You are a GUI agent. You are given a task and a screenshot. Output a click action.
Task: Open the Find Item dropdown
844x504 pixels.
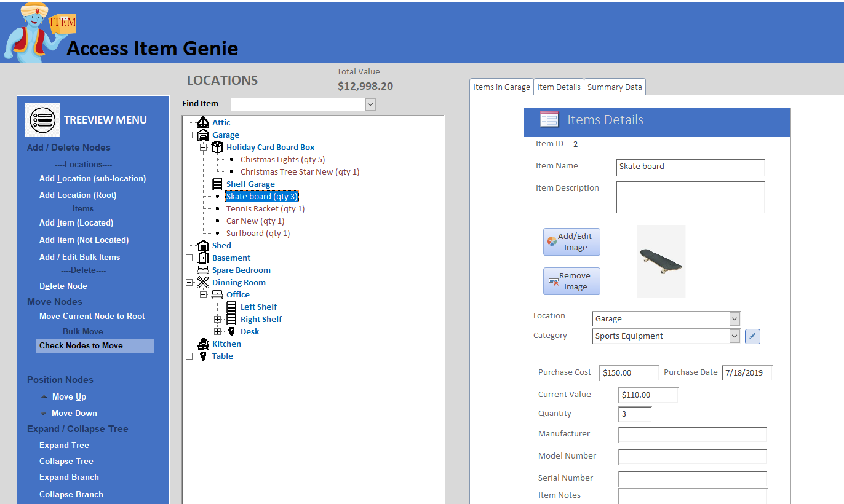(x=370, y=104)
